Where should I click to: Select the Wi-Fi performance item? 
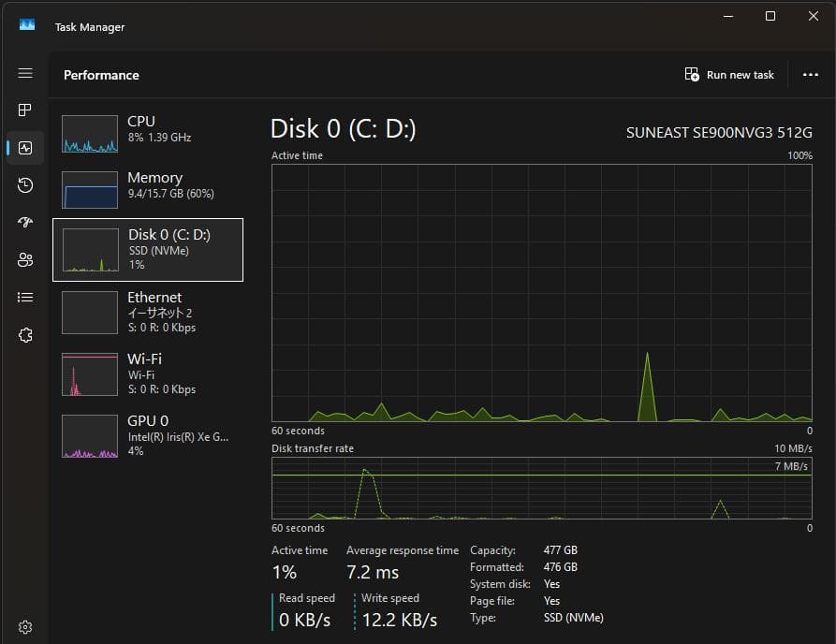(148, 373)
